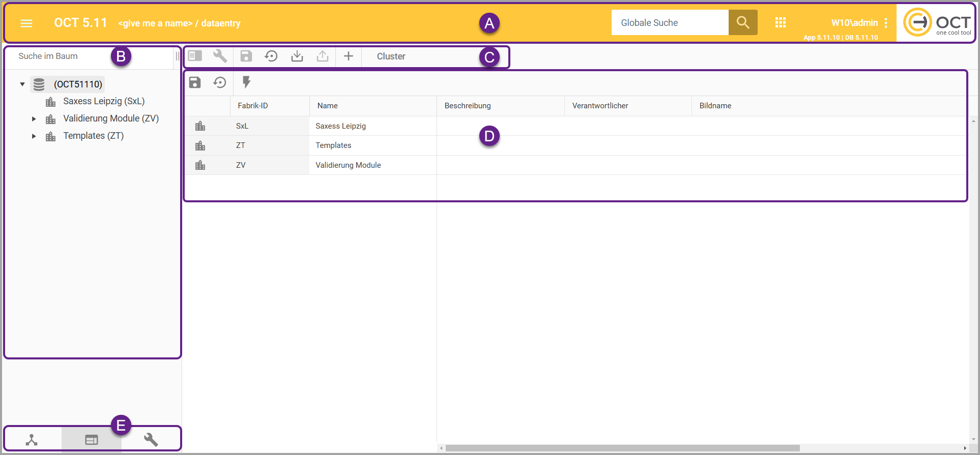980x455 pixels.
Task: Click the lightning bolt action icon
Action: (246, 82)
